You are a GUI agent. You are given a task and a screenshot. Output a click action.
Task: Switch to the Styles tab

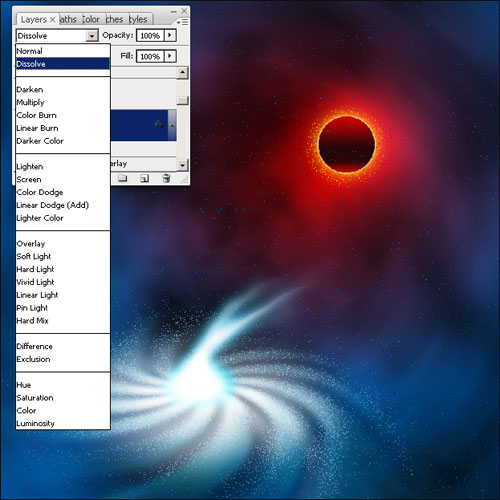(x=138, y=20)
